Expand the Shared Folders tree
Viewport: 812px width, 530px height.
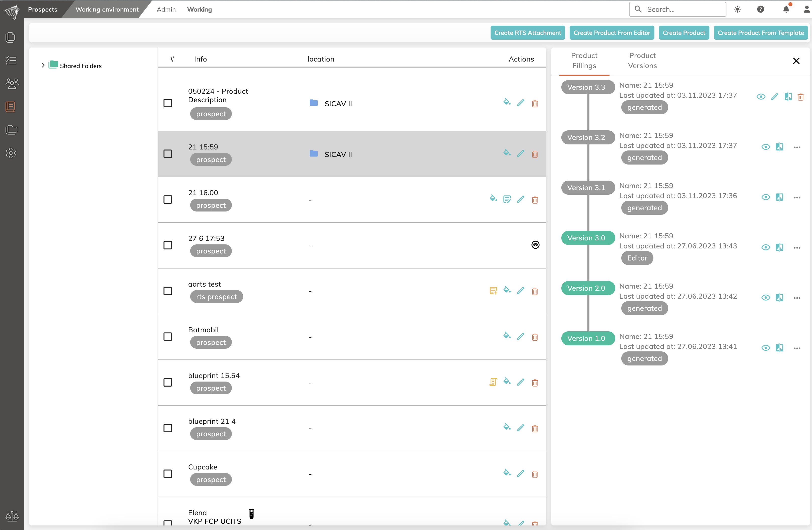click(x=43, y=65)
